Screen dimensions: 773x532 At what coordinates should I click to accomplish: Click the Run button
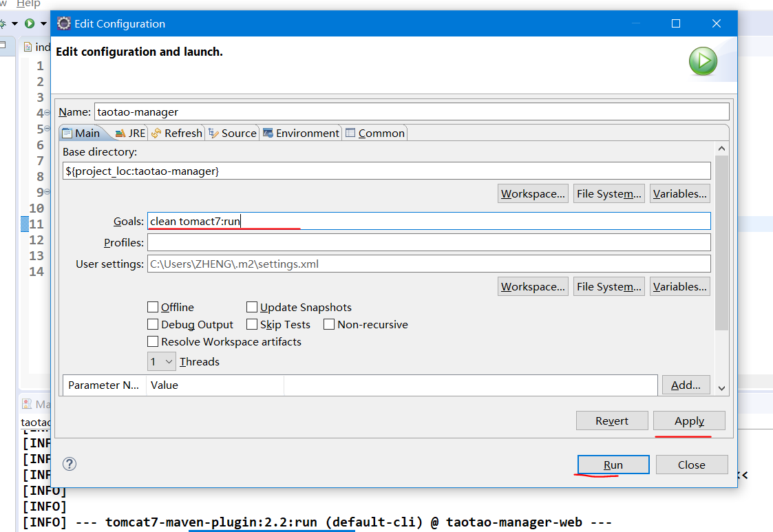click(x=613, y=465)
